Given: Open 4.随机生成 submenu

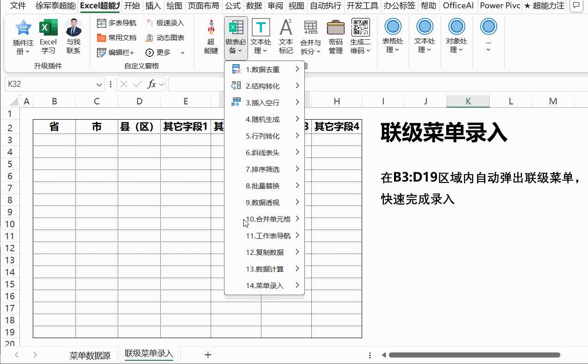Looking at the screenshot, I should (264, 119).
